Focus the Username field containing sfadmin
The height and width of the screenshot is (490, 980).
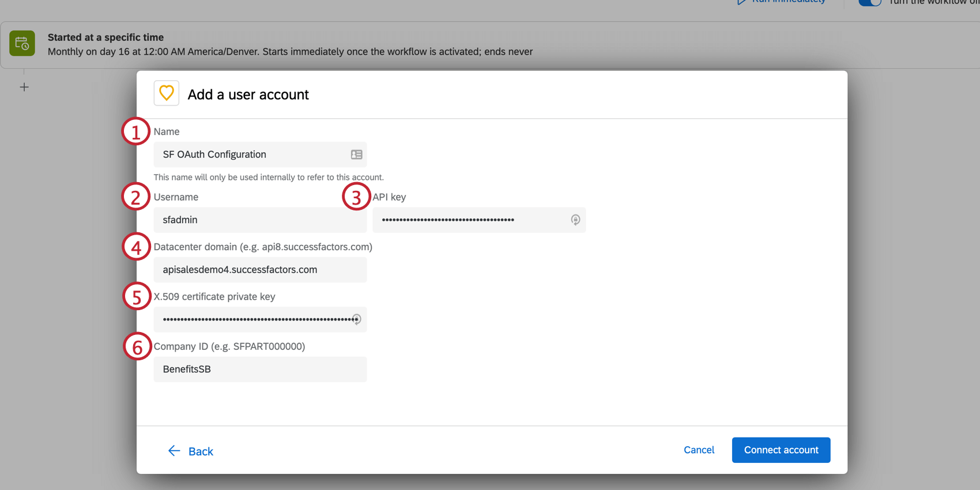(x=259, y=220)
